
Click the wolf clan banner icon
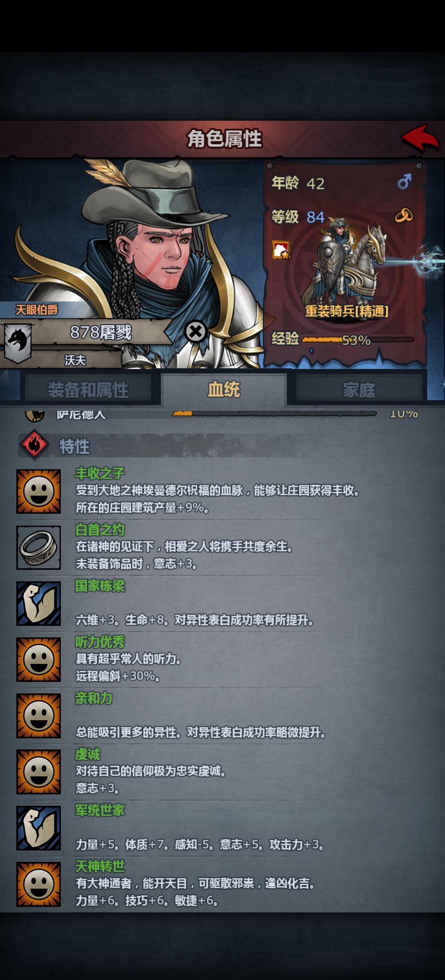17,342
